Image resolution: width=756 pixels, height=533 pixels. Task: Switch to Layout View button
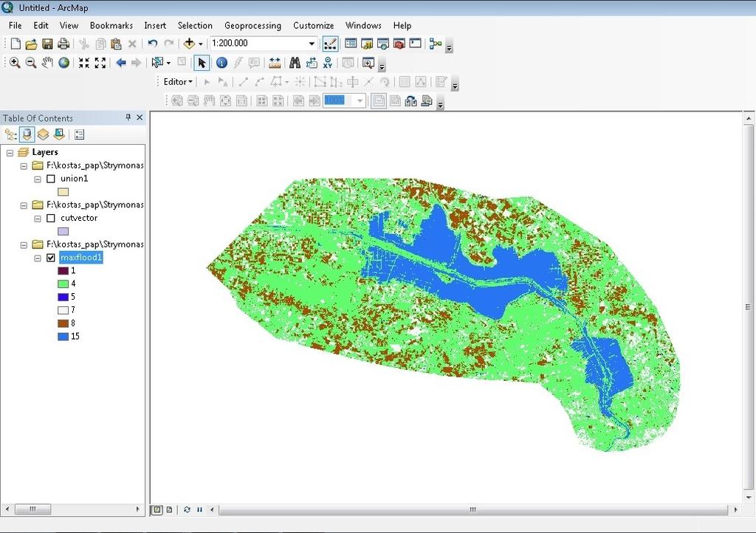[169, 509]
